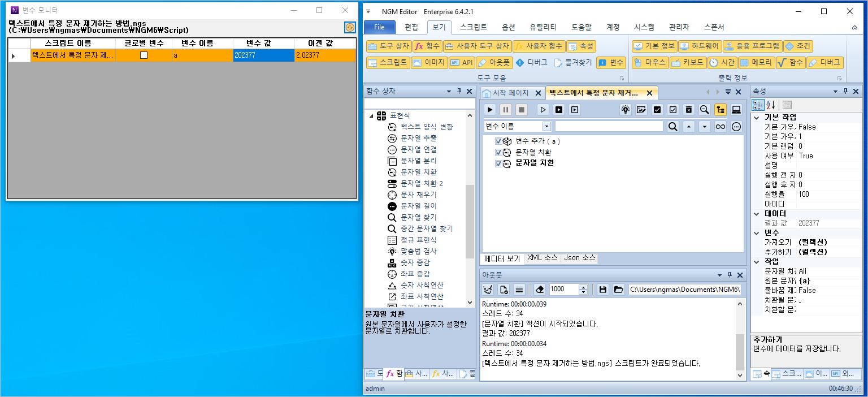
Task: Click the orange round icon in Variable Monitor
Action: 350,27
